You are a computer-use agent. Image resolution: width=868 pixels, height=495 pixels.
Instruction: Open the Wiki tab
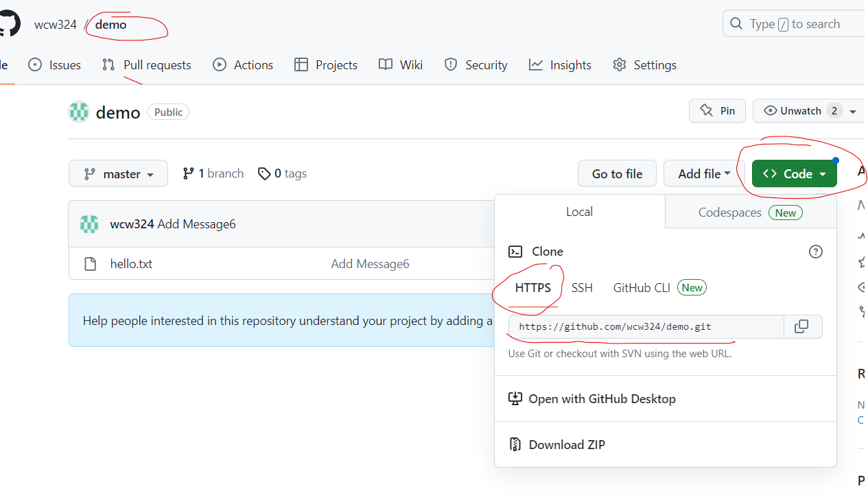401,64
